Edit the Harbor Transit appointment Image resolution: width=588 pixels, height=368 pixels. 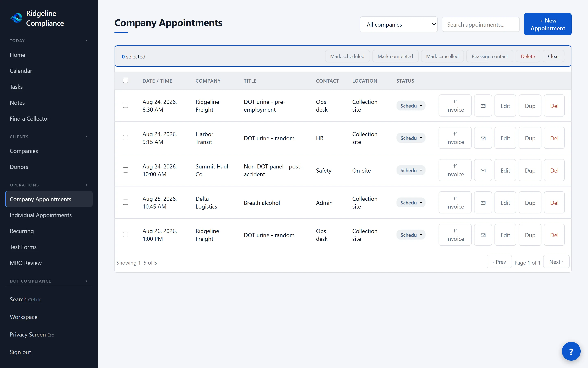(x=505, y=138)
